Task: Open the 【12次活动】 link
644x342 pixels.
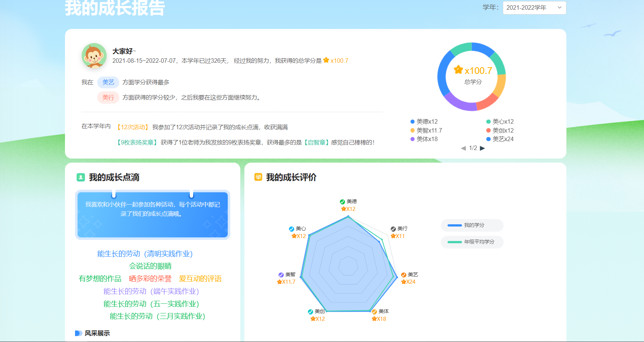Action: tap(133, 127)
